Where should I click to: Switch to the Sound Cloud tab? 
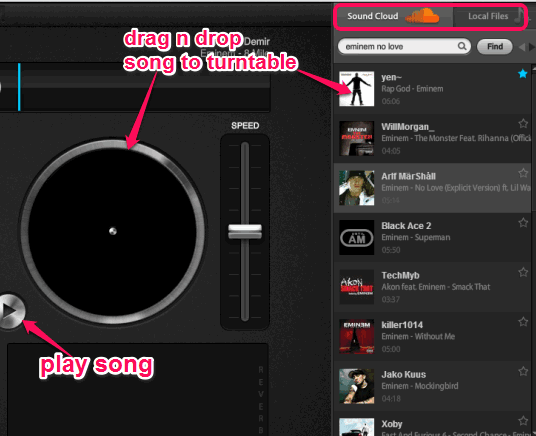coord(394,16)
